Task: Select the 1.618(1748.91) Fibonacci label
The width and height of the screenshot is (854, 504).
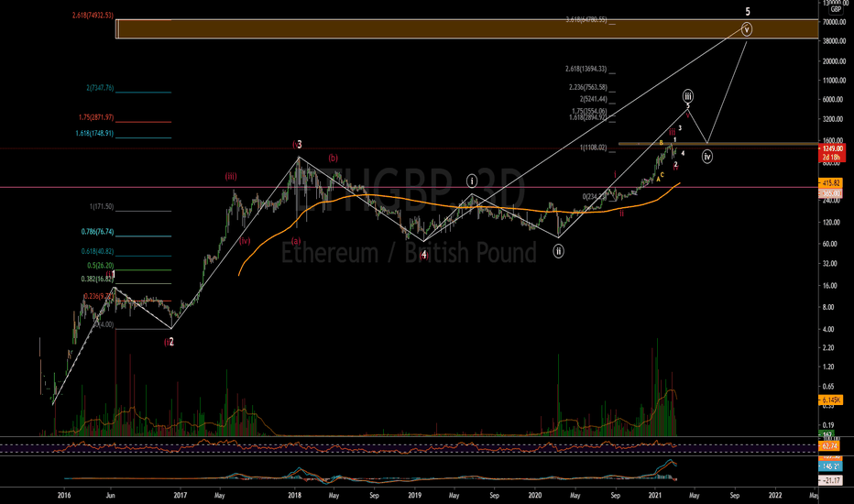Action: pyautogui.click(x=94, y=133)
